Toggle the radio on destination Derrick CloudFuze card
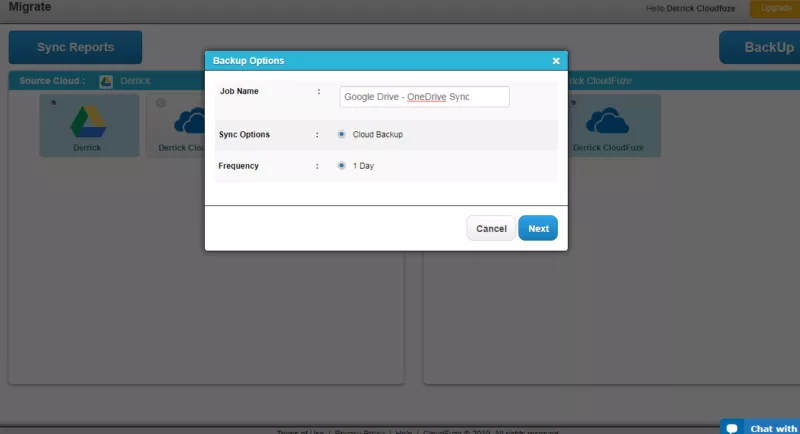Screen dimensions: 800x434 [x=573, y=103]
